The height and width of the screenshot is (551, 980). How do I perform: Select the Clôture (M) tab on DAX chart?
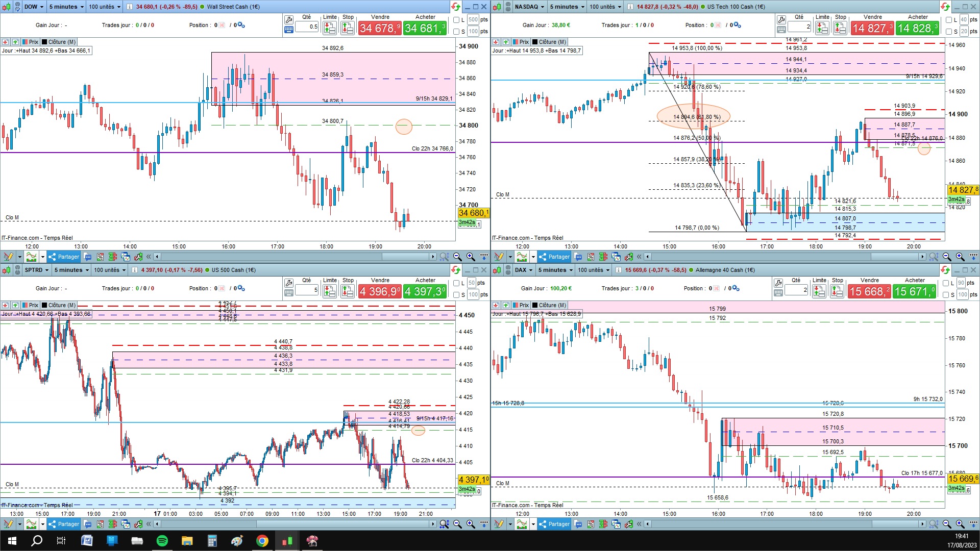pyautogui.click(x=549, y=305)
